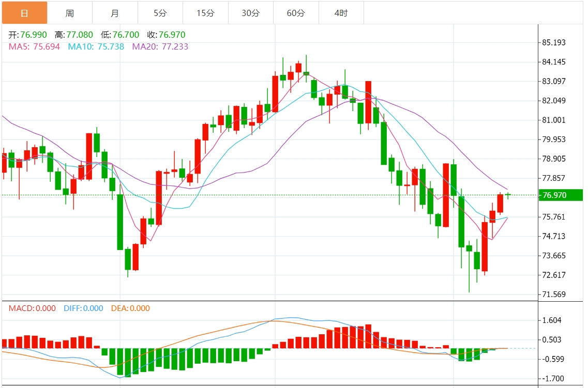Click the 开:76.990 open value

tap(28, 35)
